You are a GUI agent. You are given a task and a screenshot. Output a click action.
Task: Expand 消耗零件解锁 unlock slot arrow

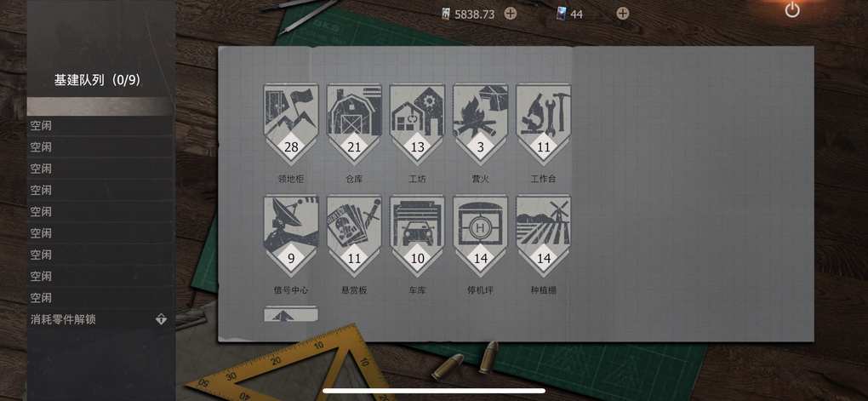click(x=161, y=319)
